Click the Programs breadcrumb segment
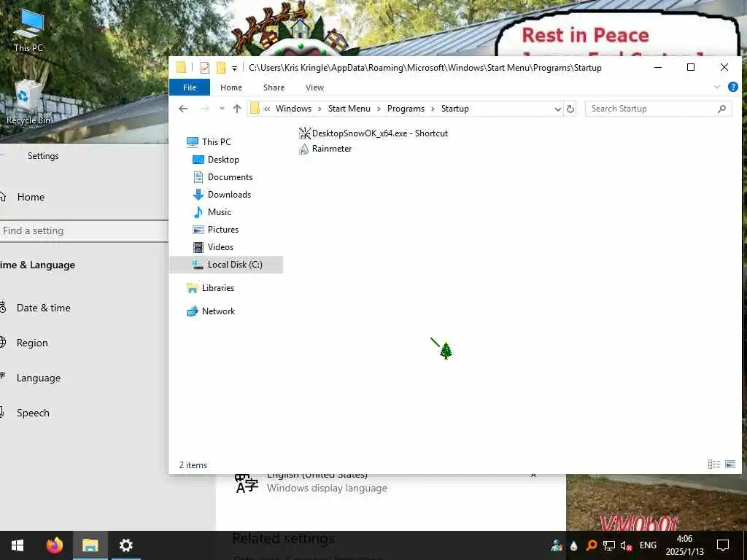 coord(406,109)
